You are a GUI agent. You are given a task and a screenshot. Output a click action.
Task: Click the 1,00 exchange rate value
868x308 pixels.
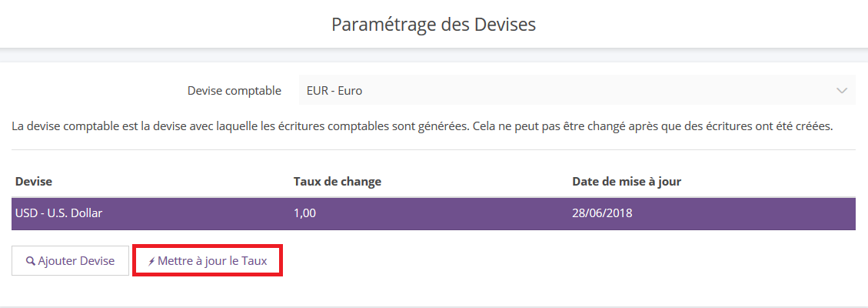304,213
